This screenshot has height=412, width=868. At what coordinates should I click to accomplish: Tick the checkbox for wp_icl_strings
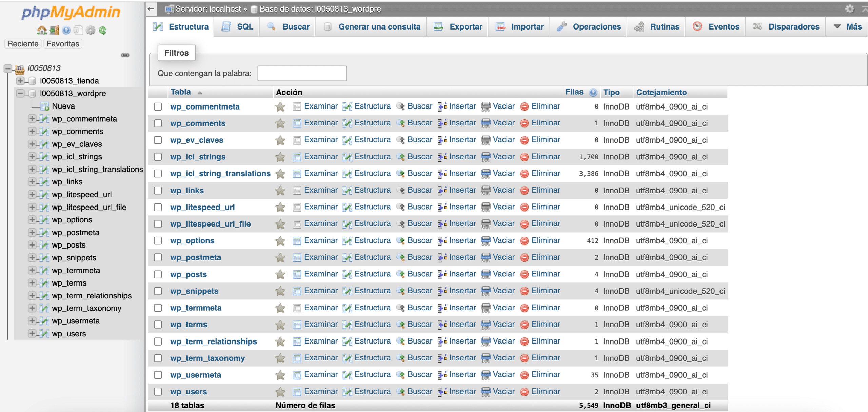158,157
